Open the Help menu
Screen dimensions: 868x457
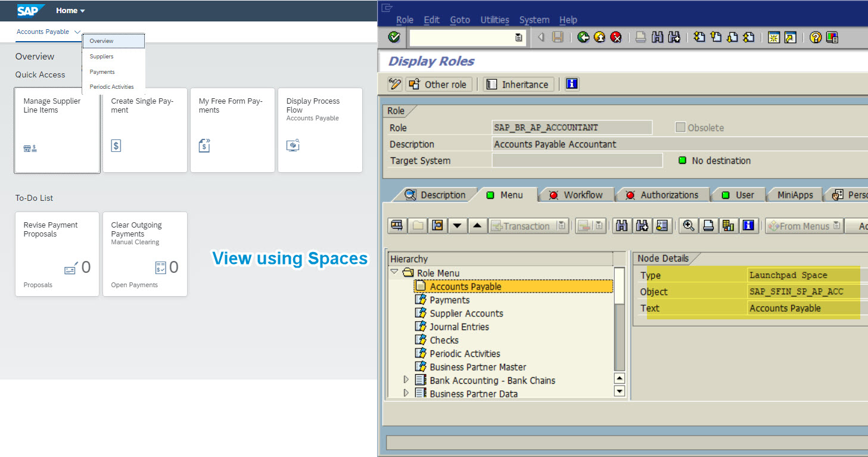click(x=568, y=20)
